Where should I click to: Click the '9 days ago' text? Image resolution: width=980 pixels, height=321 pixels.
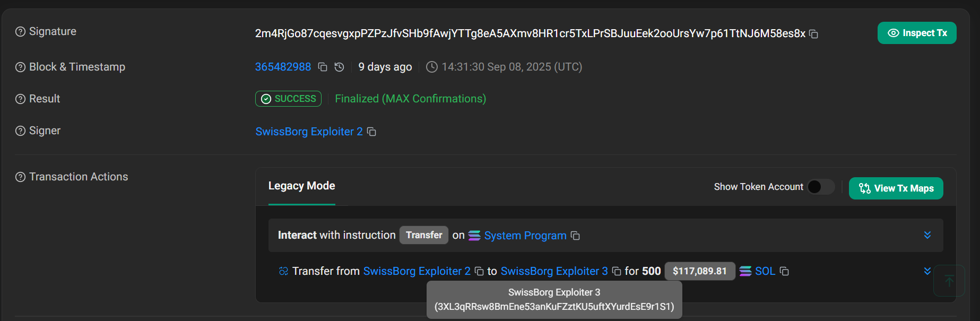coord(385,67)
